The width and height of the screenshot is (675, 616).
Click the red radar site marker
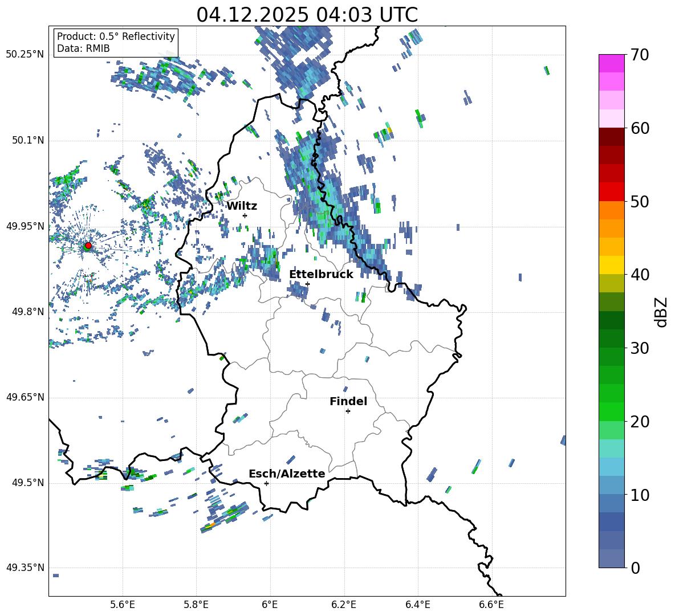coord(88,246)
